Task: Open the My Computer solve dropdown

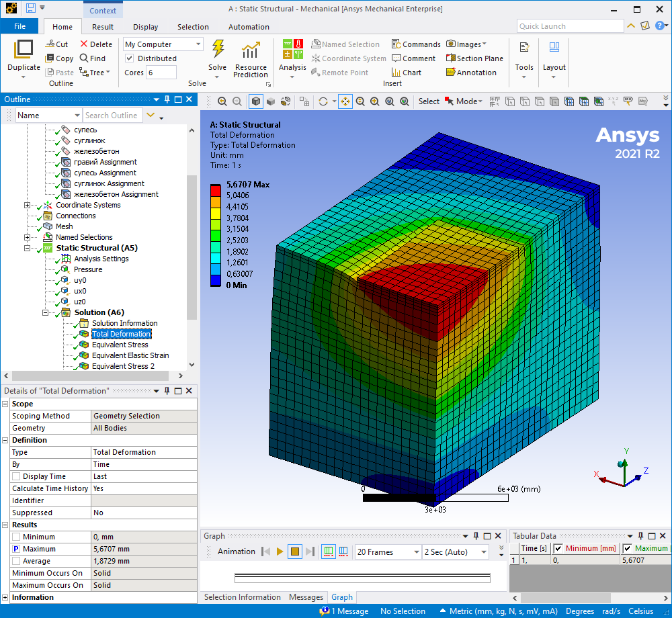Action: (163, 44)
